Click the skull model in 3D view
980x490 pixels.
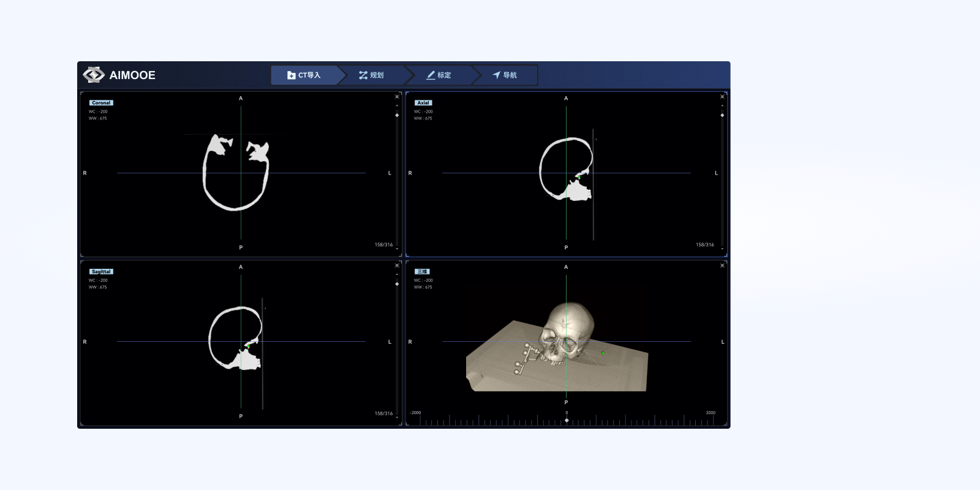[x=568, y=334]
